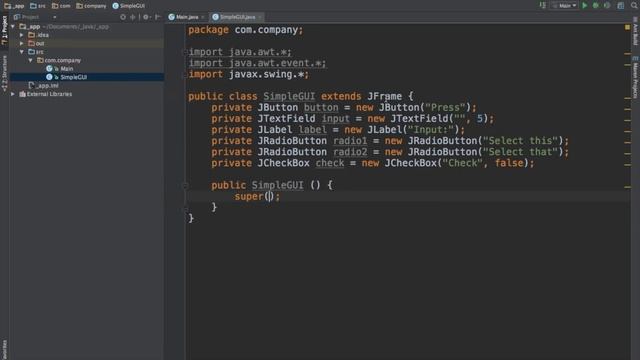Open the Favorites side tool tab
Image resolution: width=640 pixels, height=360 pixels.
[x=4, y=349]
